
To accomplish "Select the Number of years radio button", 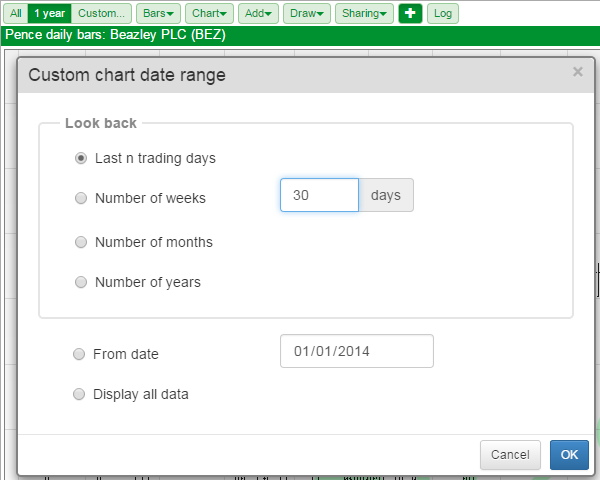I will [81, 282].
